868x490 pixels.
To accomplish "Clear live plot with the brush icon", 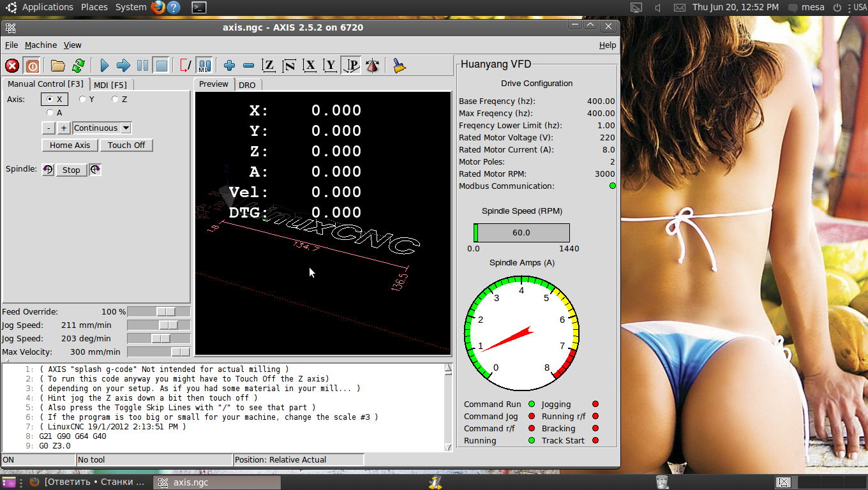I will point(400,66).
